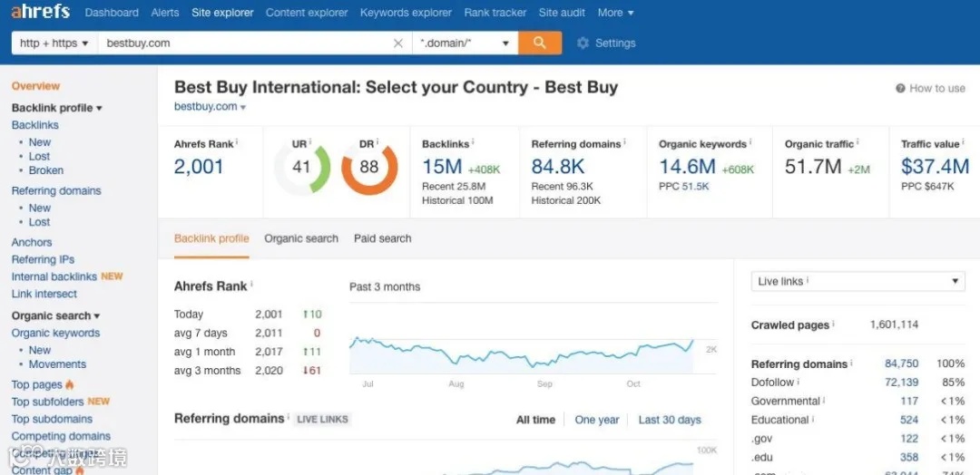Click the 84,750 referring domains count

coord(902,364)
